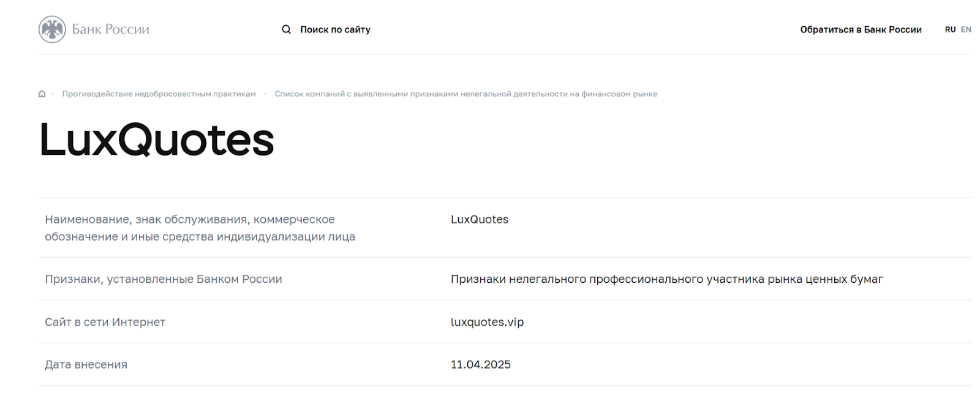Select the RU language option
Image resolution: width=980 pixels, height=401 pixels.
tap(950, 29)
